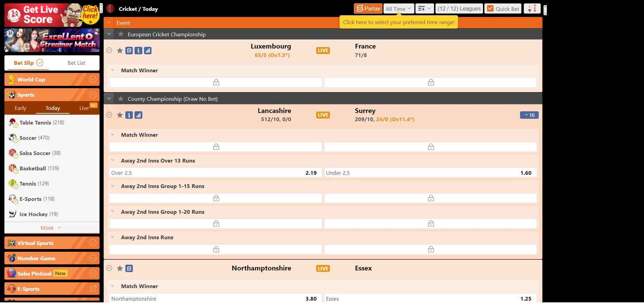Open Table Tennis sport listing
Screen dimensions: 644x303
(x=52, y=122)
